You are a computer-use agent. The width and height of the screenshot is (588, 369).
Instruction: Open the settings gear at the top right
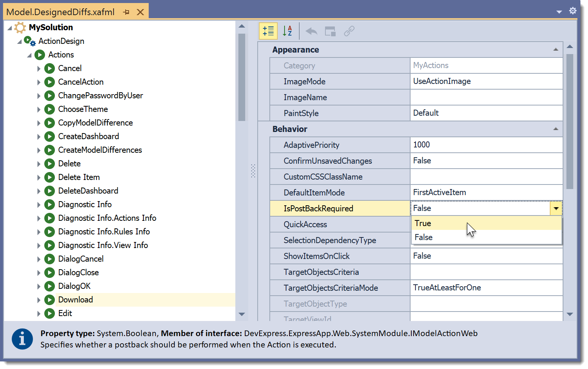point(573,11)
